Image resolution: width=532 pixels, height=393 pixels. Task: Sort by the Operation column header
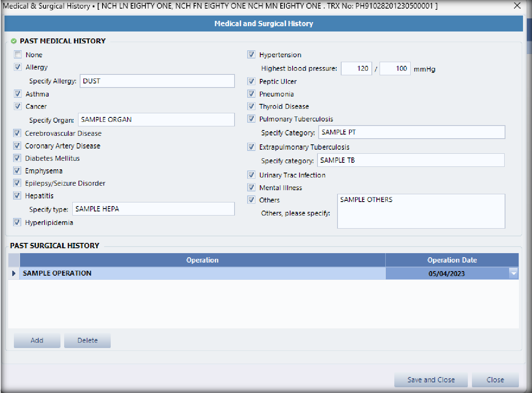point(202,260)
